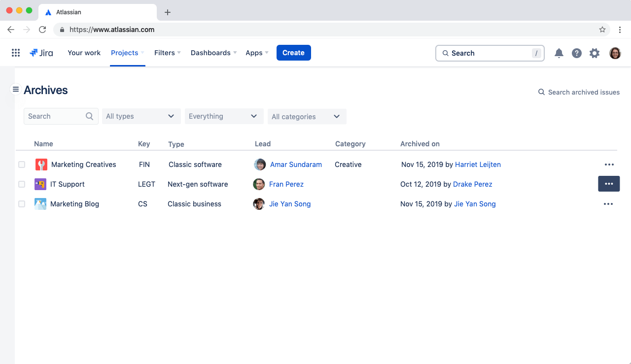The width and height of the screenshot is (631, 364).
Task: Select the Marketing Blog checkbox
Action: coord(21,203)
